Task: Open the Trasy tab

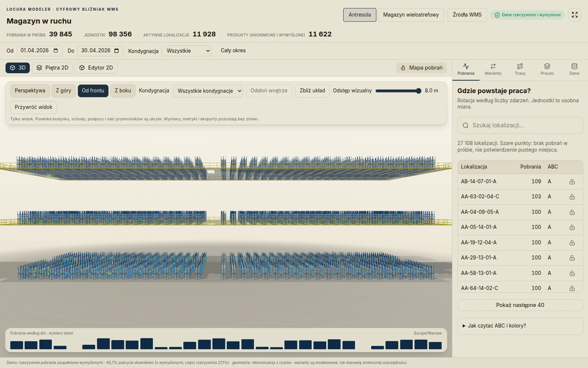Action: pos(520,69)
